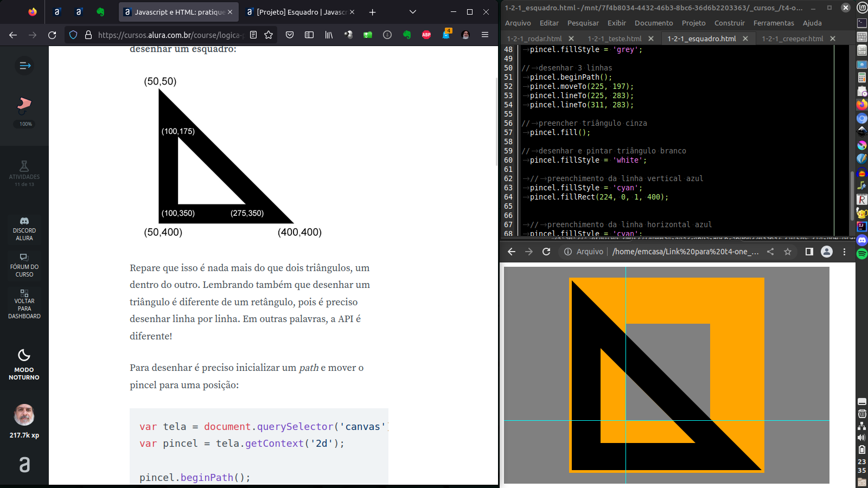The image size is (868, 488).
Task: Go to Voltar para Dashboard
Action: [24, 304]
